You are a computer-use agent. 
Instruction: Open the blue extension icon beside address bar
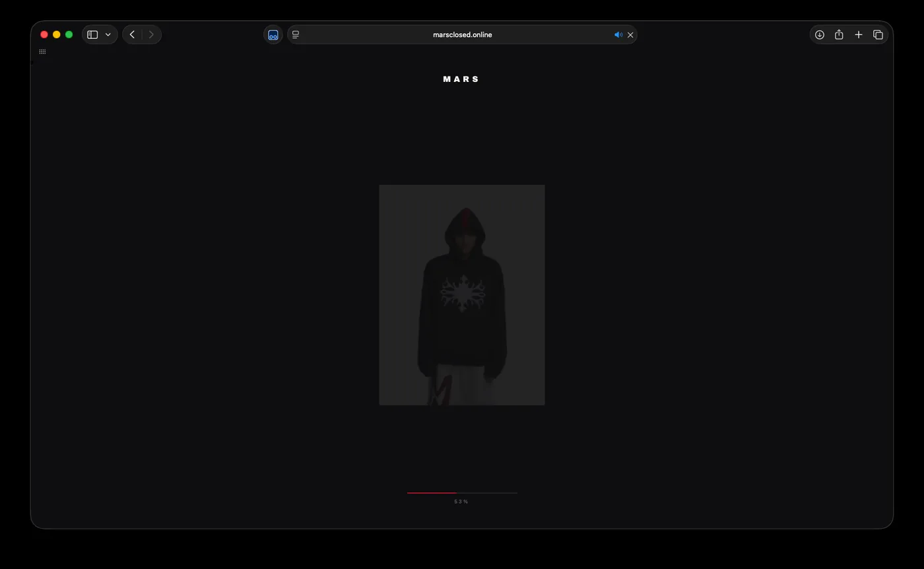coord(273,35)
